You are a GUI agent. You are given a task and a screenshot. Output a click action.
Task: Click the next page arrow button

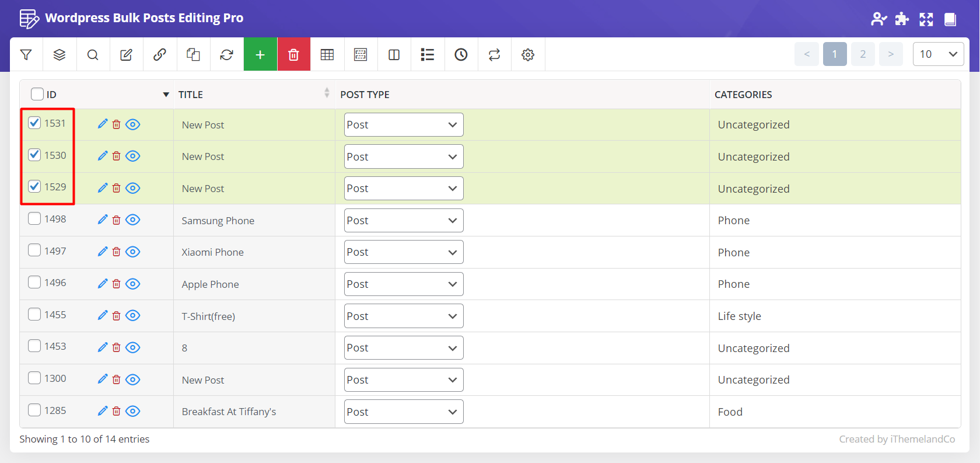891,54
